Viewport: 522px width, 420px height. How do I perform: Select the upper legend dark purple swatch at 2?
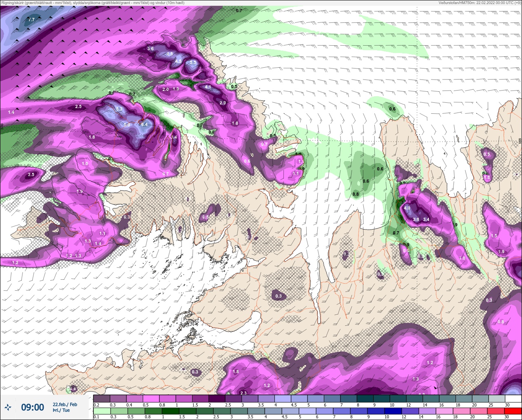pos(217,398)
